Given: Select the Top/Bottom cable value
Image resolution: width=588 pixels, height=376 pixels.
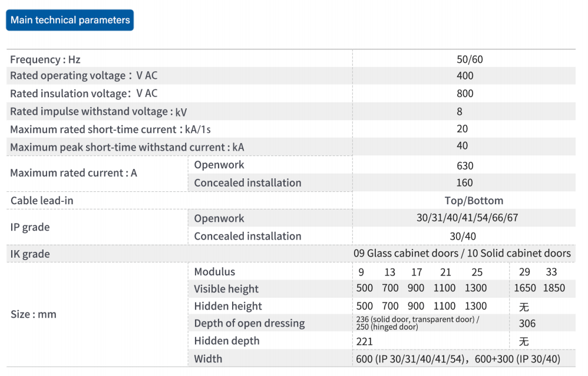Looking at the screenshot, I should pyautogui.click(x=474, y=201).
